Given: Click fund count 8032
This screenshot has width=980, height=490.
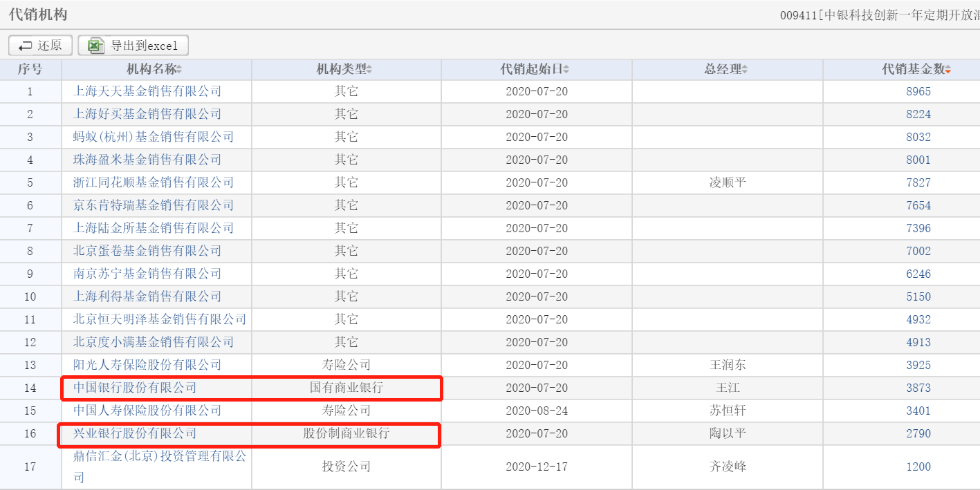Looking at the screenshot, I should pyautogui.click(x=918, y=137).
